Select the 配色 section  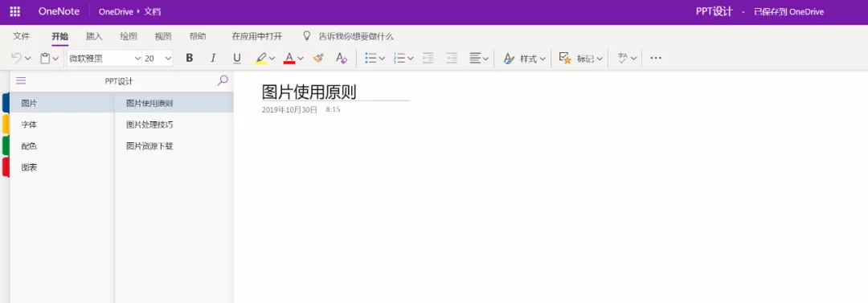62,146
